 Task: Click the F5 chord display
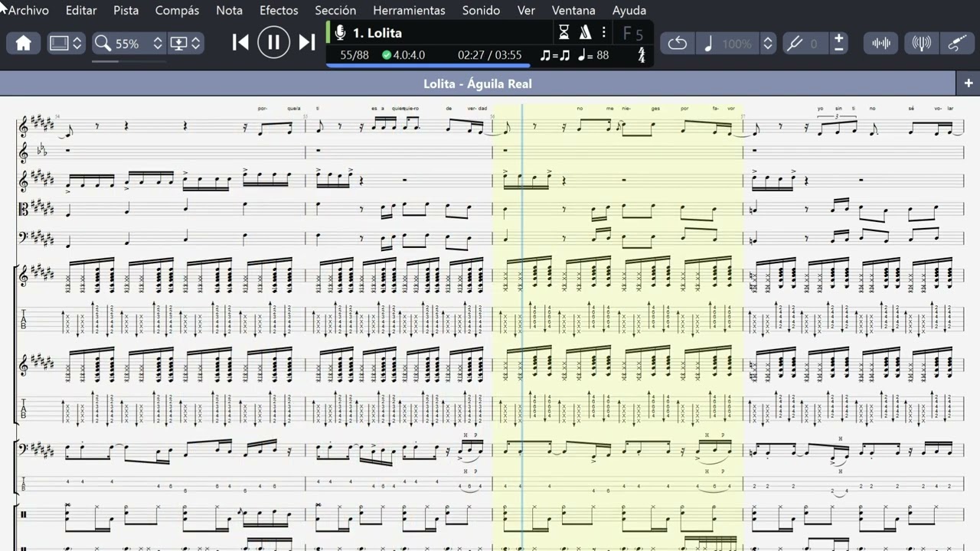633,34
